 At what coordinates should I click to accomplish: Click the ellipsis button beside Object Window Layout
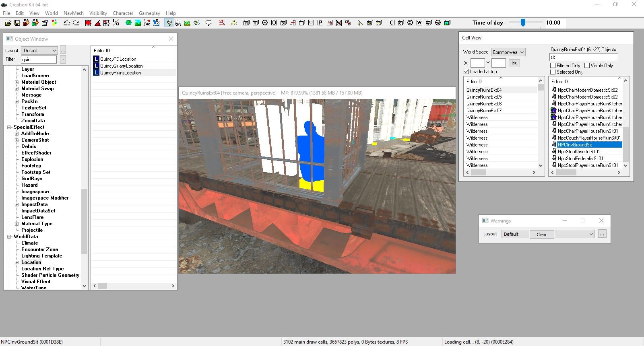63,50
